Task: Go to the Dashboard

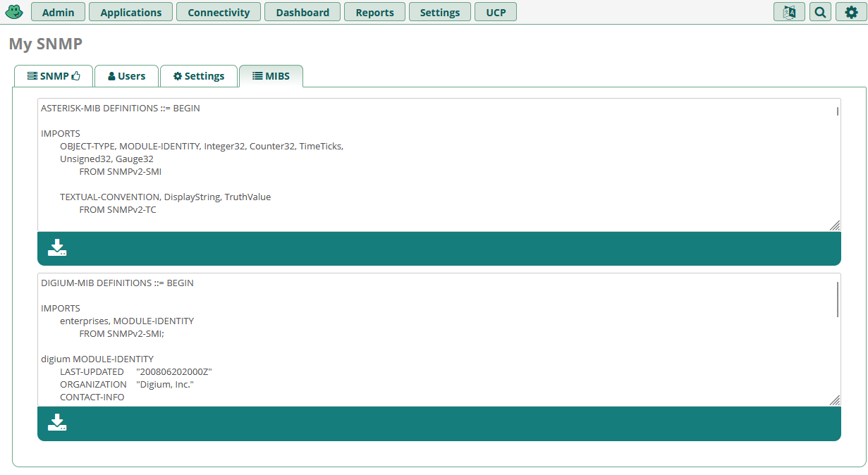Action: click(302, 12)
